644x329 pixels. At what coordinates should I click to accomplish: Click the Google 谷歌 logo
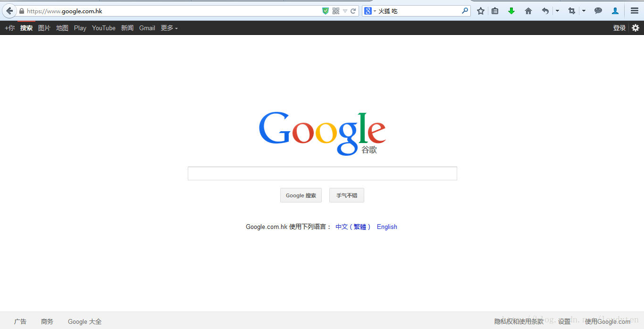coord(322,134)
